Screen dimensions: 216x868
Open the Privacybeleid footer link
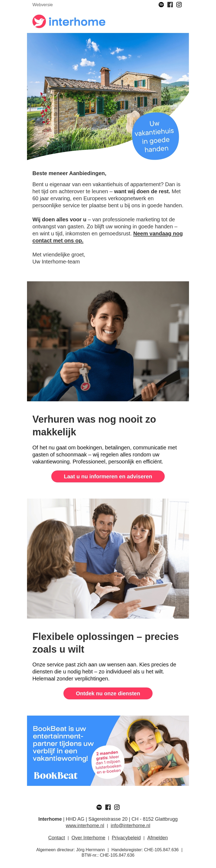point(126,838)
